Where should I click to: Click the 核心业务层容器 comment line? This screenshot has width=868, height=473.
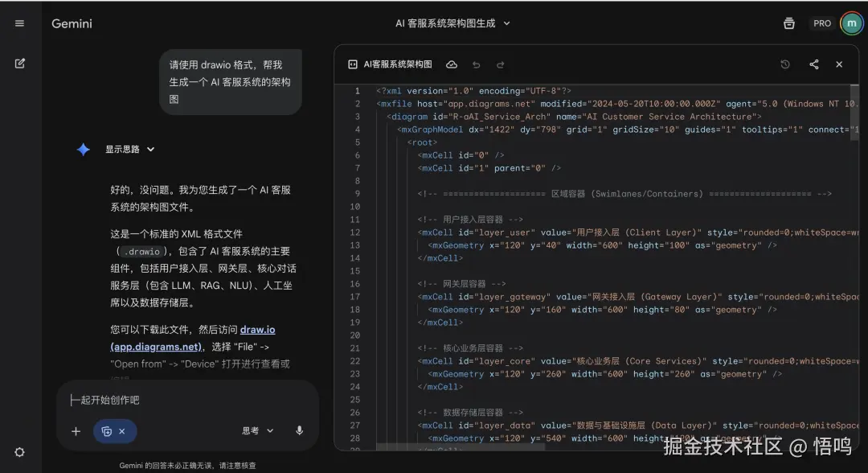(x=470, y=348)
